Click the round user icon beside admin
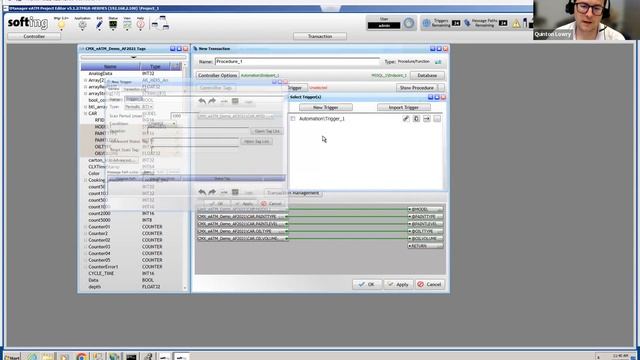This screenshot has height=360, width=640. click(409, 23)
